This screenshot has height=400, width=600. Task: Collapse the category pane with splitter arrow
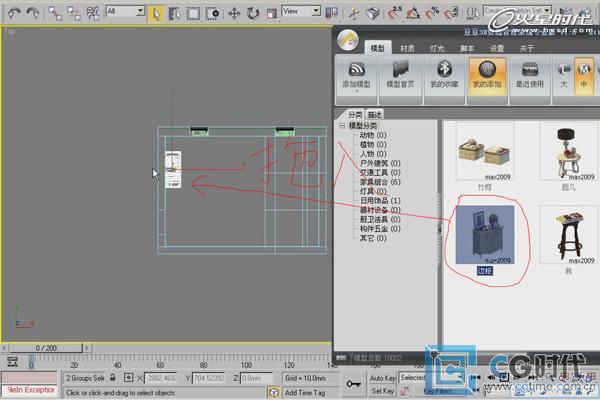coord(440,229)
